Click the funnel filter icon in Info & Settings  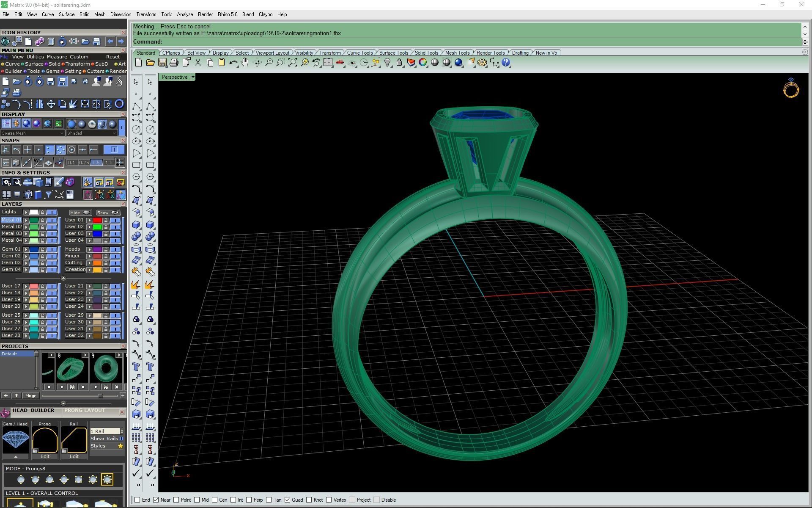[x=48, y=195]
